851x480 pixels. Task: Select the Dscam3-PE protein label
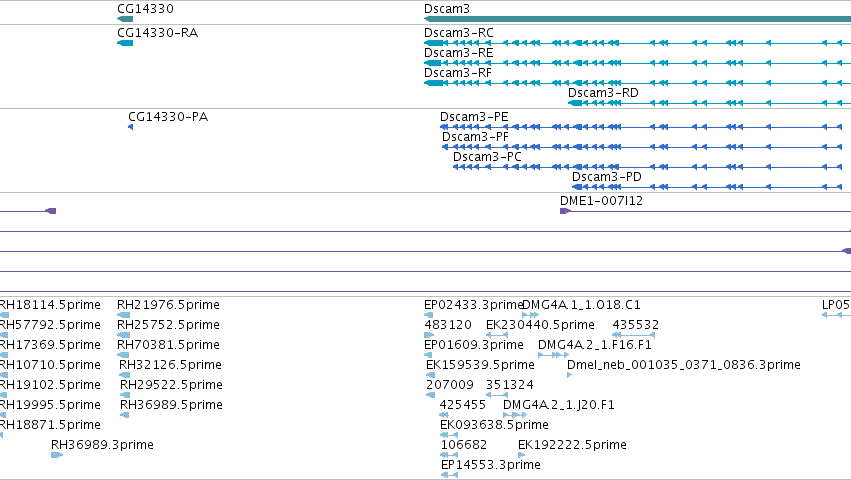coord(474,117)
